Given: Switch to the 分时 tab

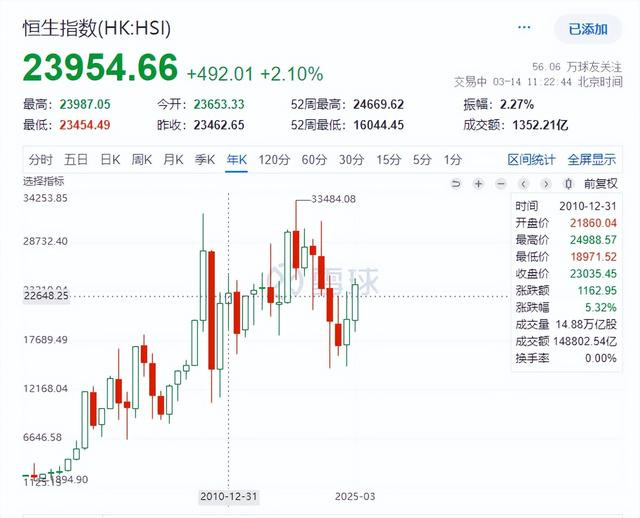Looking at the screenshot, I should pyautogui.click(x=41, y=160).
